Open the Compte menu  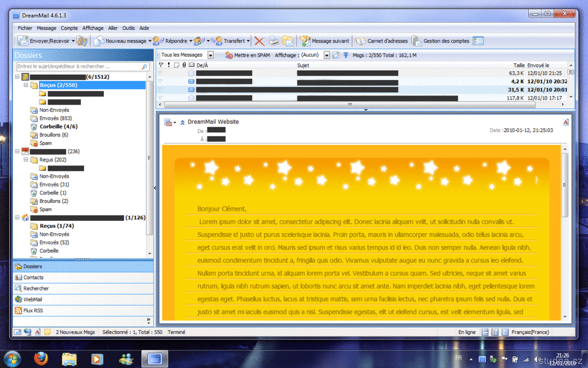pos(69,28)
